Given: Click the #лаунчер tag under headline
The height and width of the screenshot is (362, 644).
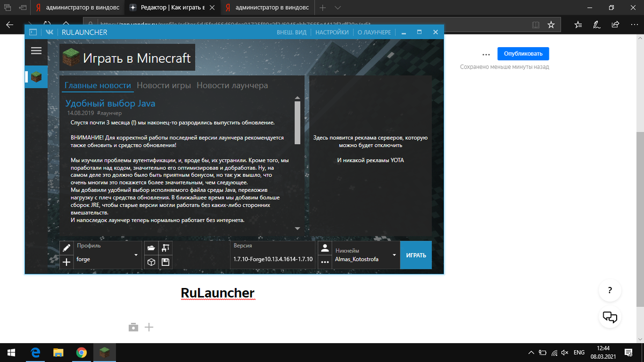Looking at the screenshot, I should click(109, 114).
